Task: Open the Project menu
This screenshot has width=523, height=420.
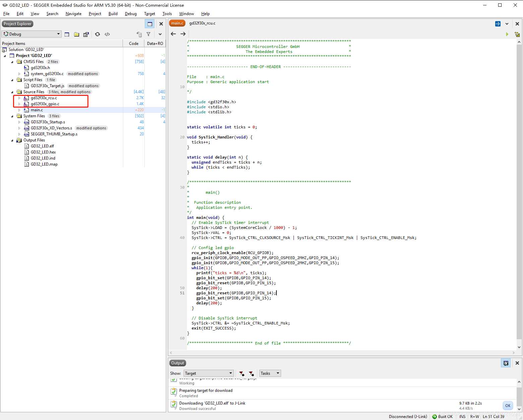Action: pos(95,14)
